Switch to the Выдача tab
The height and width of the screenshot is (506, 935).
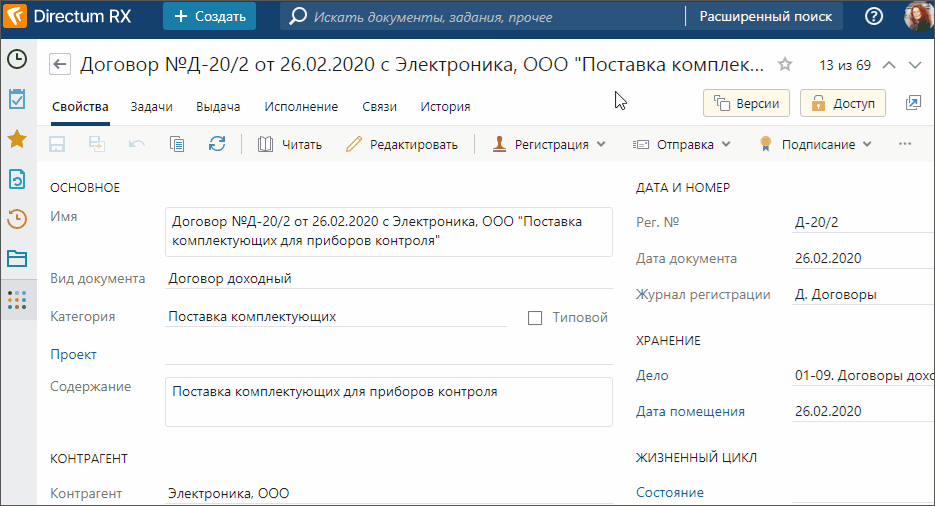[218, 107]
